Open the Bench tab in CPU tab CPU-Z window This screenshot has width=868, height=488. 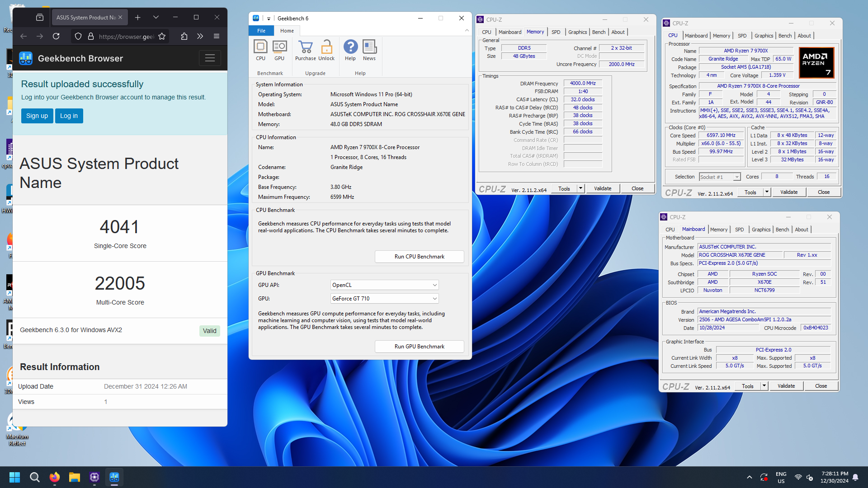point(785,36)
